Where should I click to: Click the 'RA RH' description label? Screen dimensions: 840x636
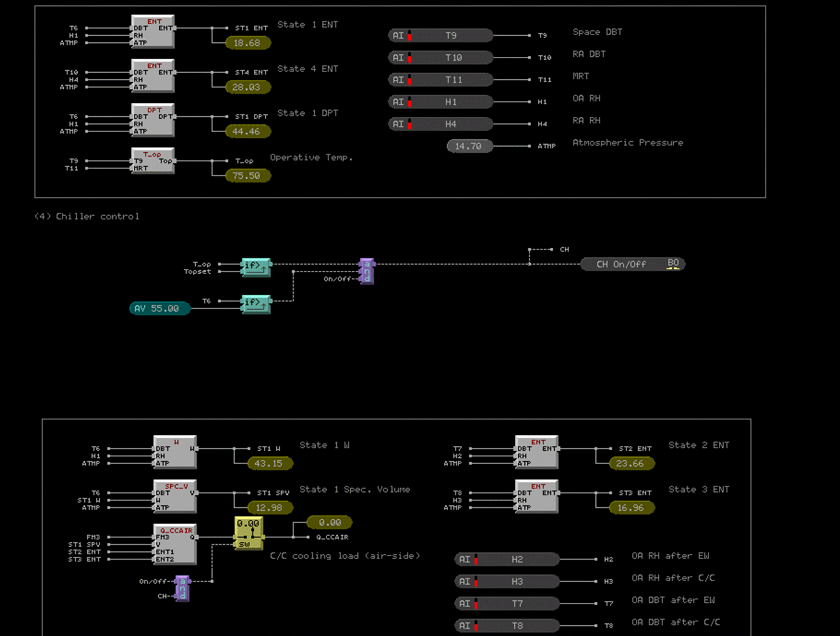[587, 121]
